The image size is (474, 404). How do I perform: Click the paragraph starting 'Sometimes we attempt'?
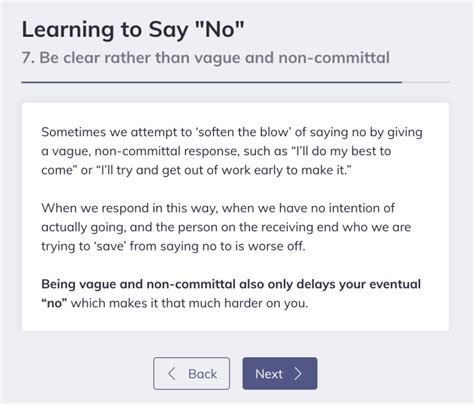coord(232,151)
